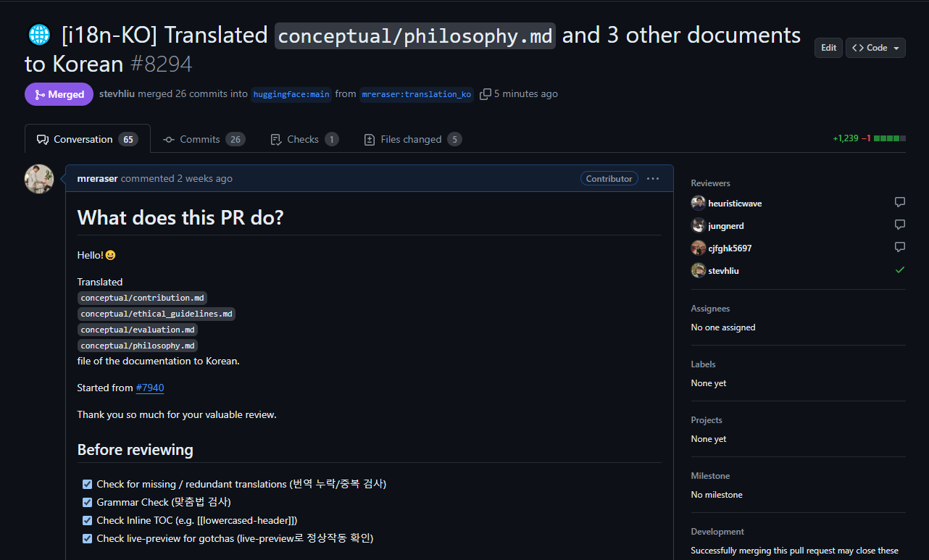The image size is (929, 560).
Task: Click the PR number #8294
Action: [161, 64]
